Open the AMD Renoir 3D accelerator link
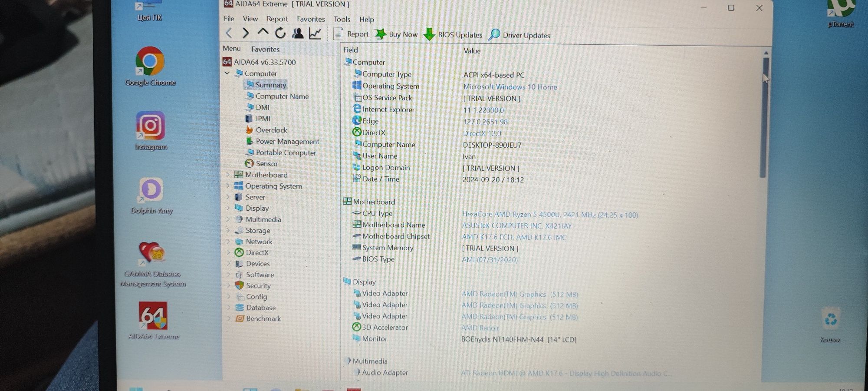 pyautogui.click(x=480, y=328)
